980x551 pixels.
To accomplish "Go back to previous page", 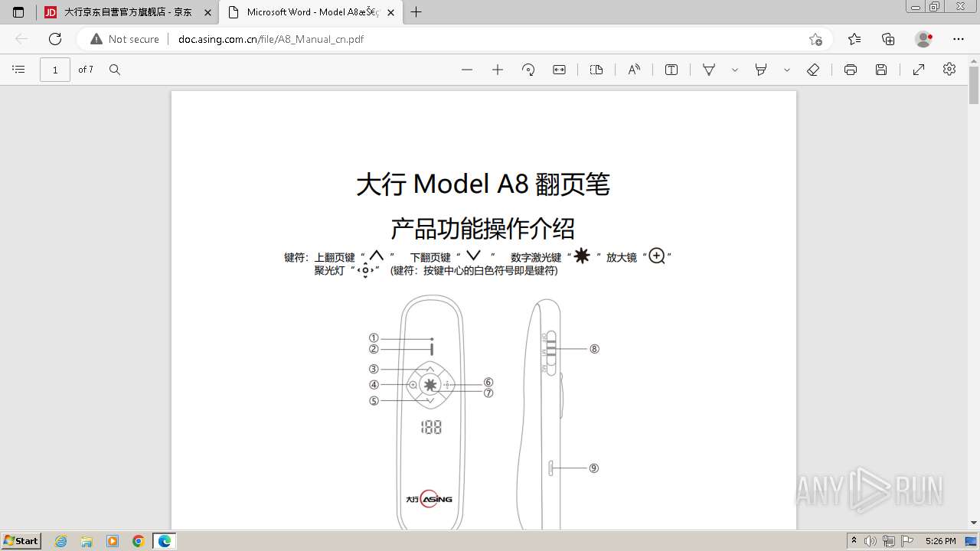I will [21, 39].
